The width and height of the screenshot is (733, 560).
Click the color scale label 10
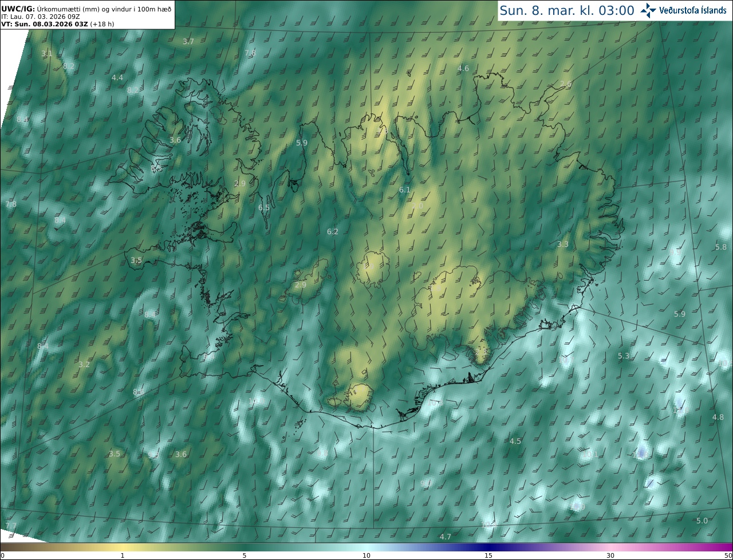coord(366,555)
